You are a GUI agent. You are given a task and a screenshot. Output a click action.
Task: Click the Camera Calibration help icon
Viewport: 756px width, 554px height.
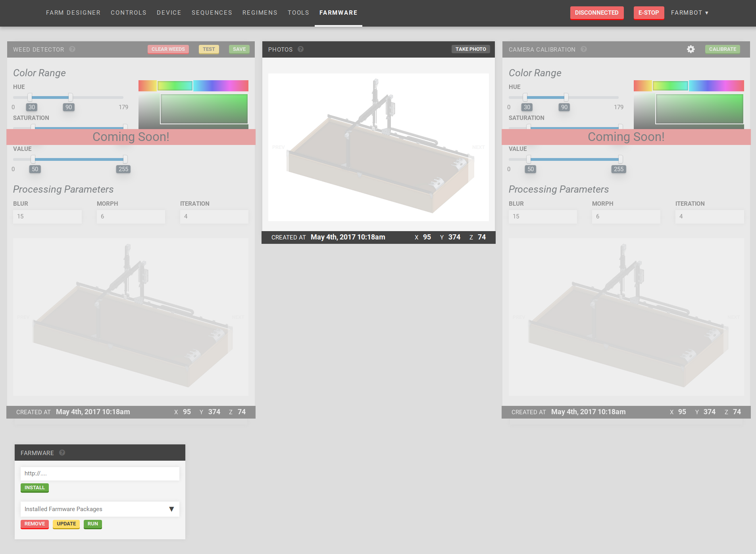[x=584, y=49]
